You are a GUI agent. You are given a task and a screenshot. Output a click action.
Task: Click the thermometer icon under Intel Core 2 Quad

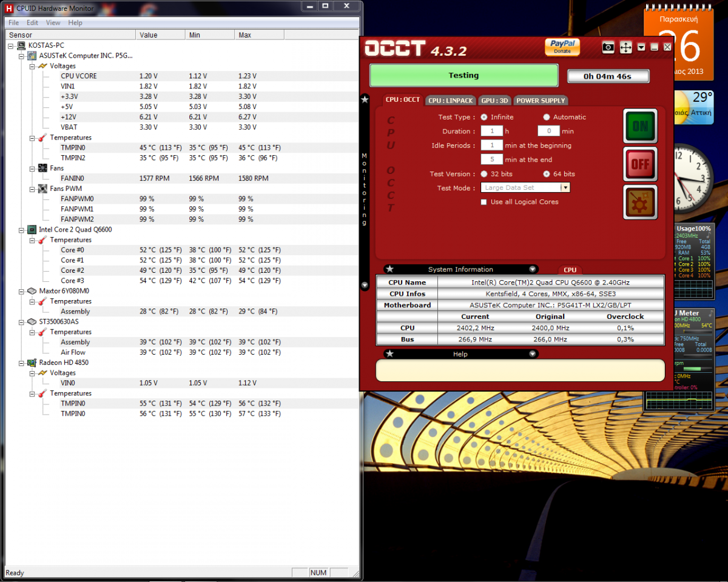(x=43, y=240)
